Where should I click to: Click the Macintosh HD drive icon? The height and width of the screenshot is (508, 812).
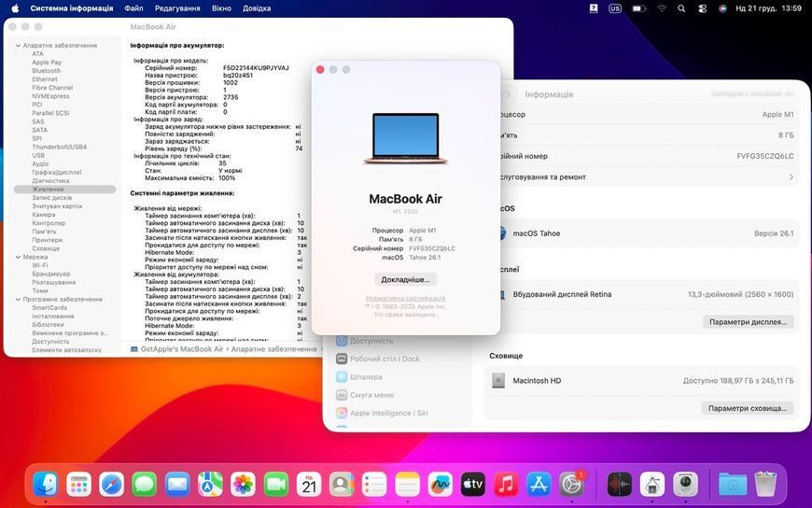(x=498, y=380)
